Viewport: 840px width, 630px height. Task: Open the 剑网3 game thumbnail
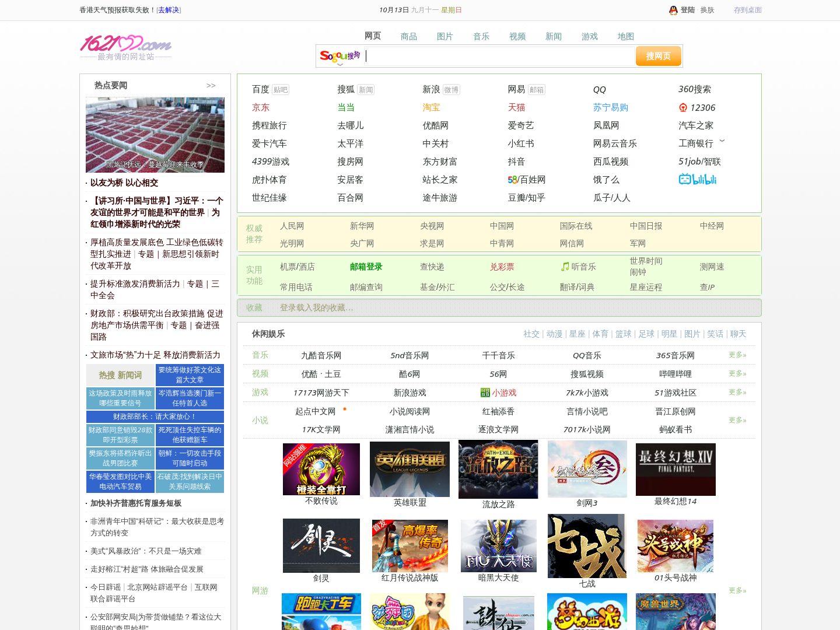point(587,469)
